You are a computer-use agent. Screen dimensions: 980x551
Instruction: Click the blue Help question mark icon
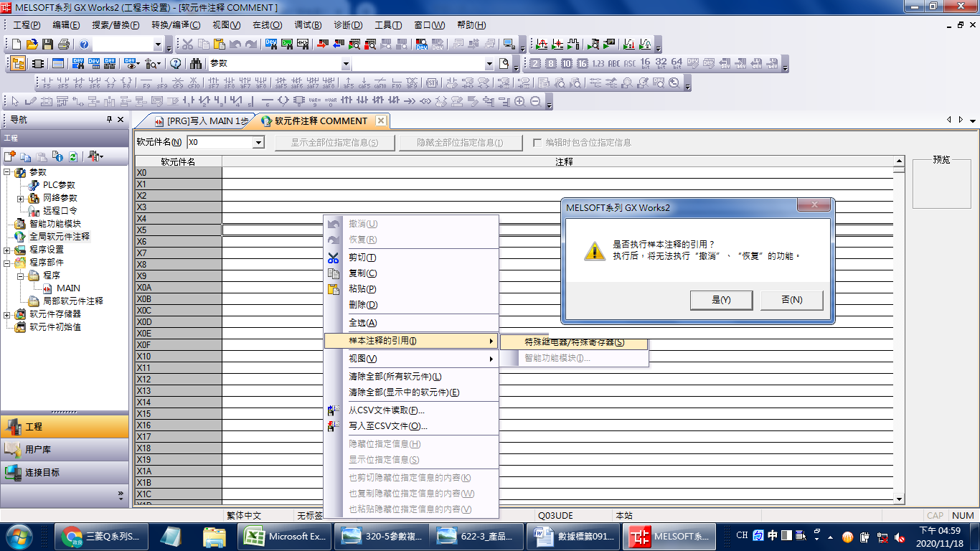coord(85,44)
